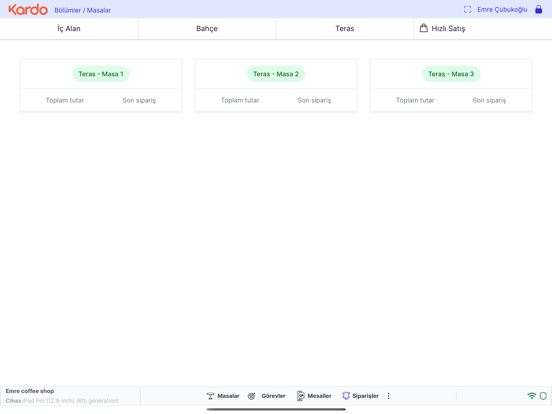Select the Teras tab
The width and height of the screenshot is (552, 414).
[345, 29]
